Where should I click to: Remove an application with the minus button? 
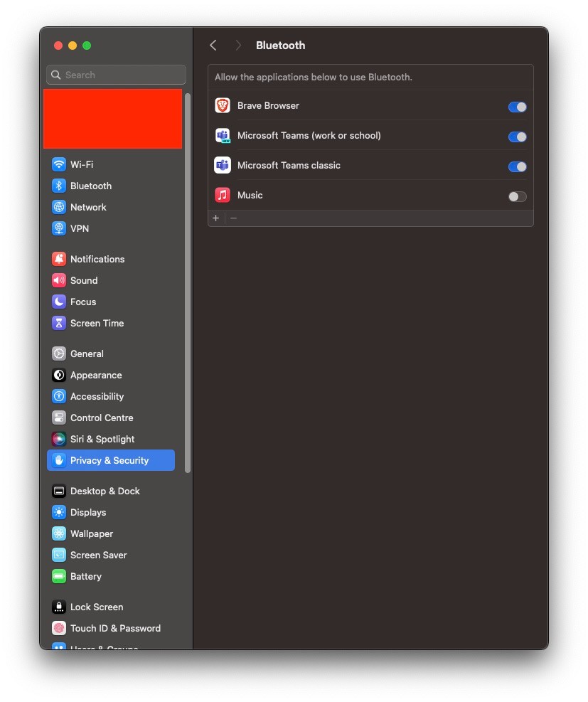pos(233,218)
